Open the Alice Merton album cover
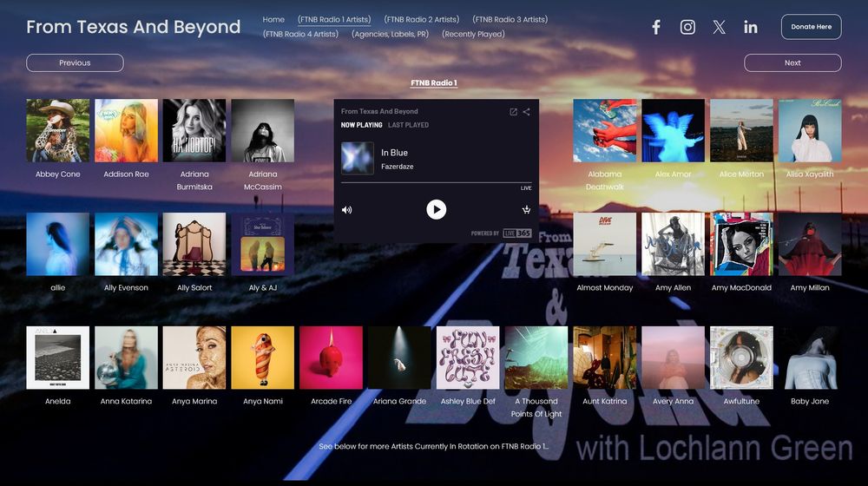The width and height of the screenshot is (868, 486). pyautogui.click(x=741, y=131)
